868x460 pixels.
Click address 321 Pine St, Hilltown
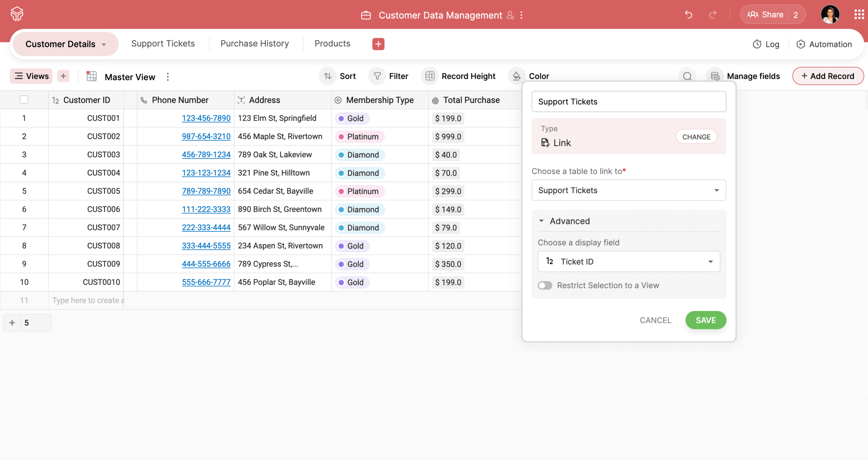tap(274, 173)
